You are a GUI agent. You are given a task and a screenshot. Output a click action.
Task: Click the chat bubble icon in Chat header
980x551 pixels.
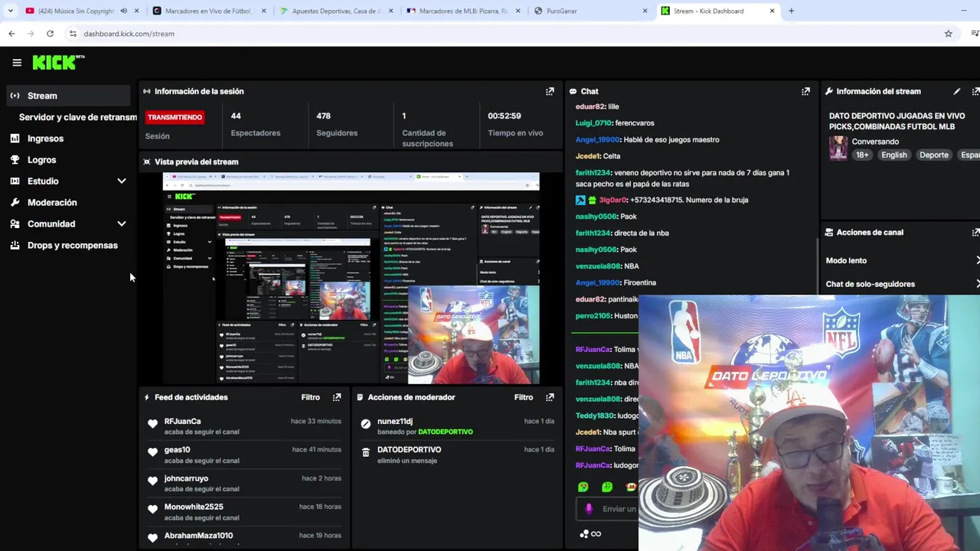click(573, 91)
